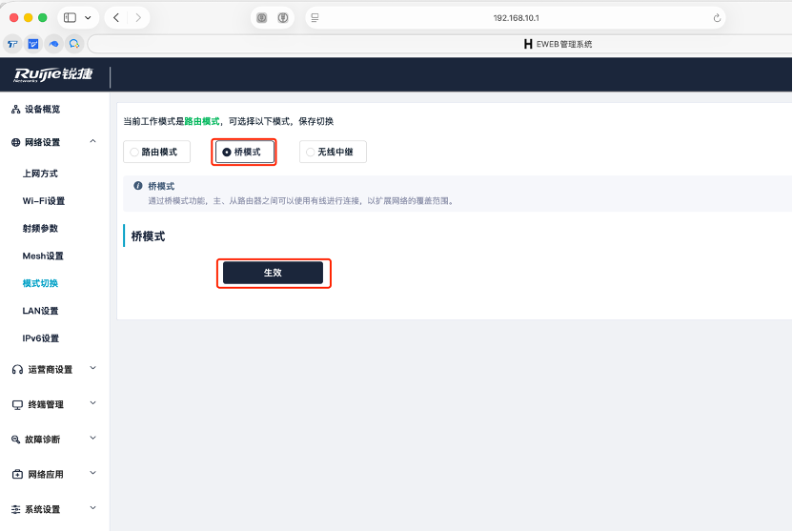Click the reader page icon in address bar
This screenshot has width=793, height=532.
pyautogui.click(x=315, y=18)
